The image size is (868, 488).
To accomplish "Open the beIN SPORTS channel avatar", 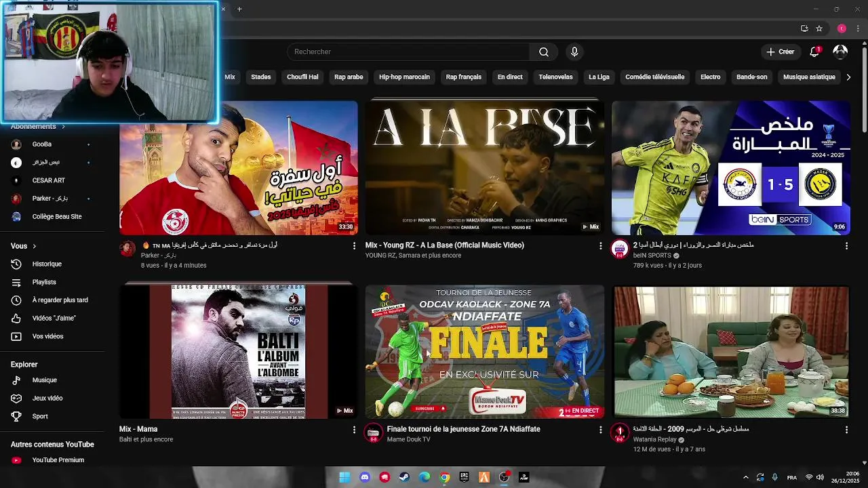I will coord(620,249).
